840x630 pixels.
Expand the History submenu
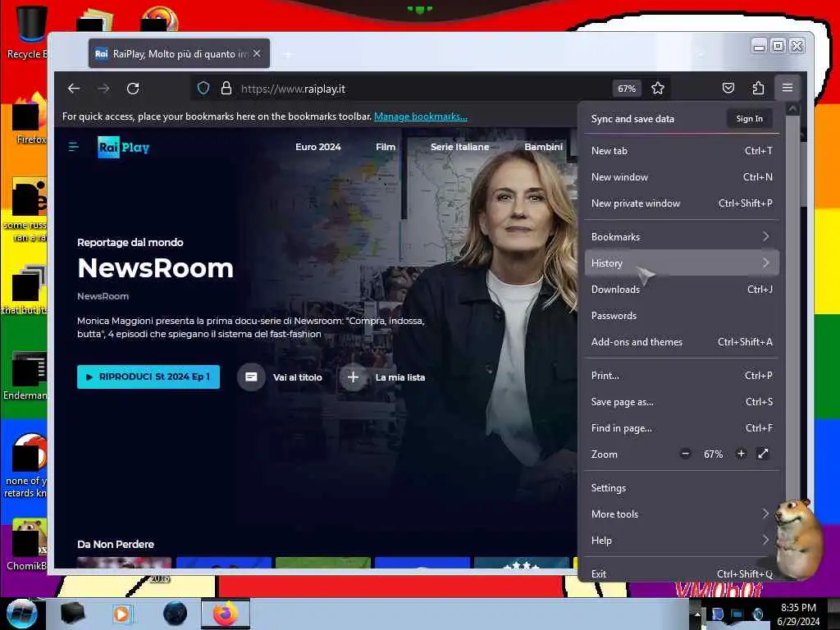682,263
